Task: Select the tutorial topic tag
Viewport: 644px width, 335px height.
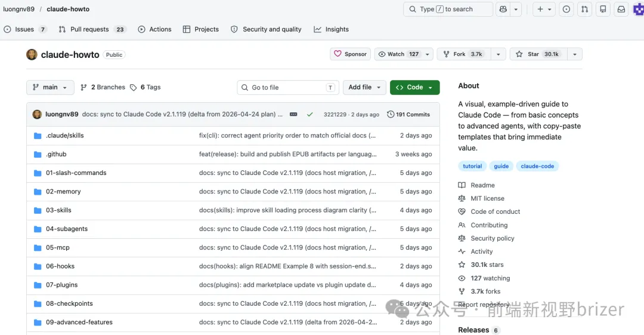Action: tap(472, 166)
